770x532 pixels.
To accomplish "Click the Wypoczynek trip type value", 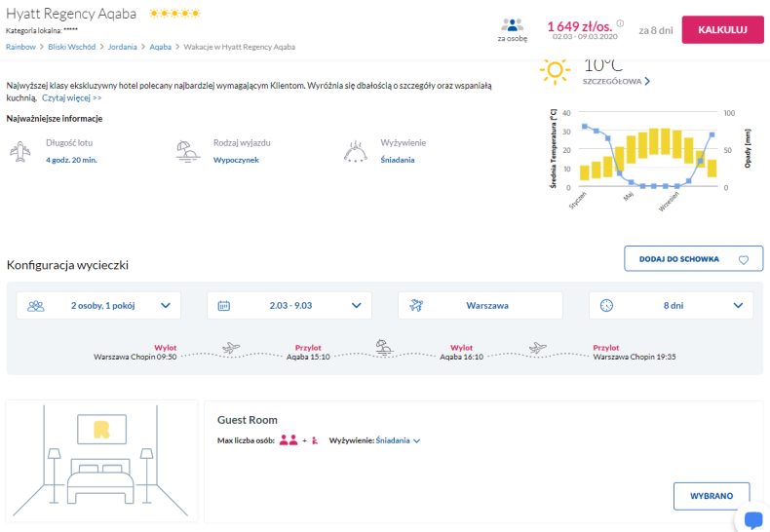I will pos(236,160).
